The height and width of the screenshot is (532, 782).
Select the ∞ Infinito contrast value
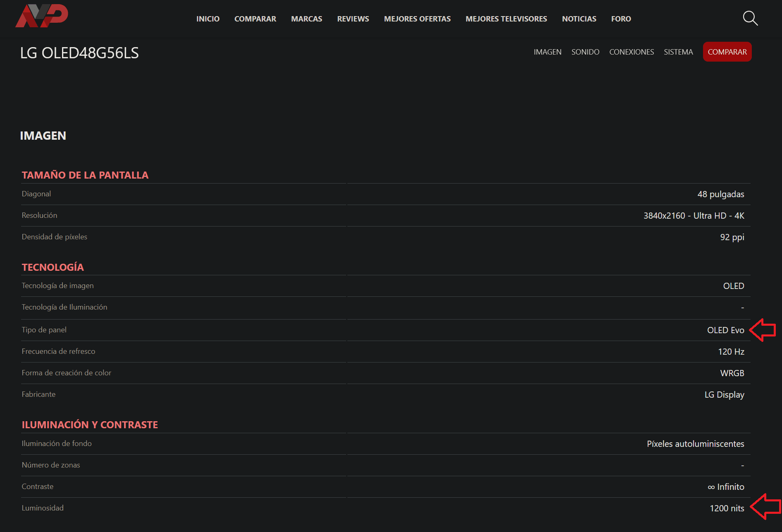pyautogui.click(x=726, y=487)
